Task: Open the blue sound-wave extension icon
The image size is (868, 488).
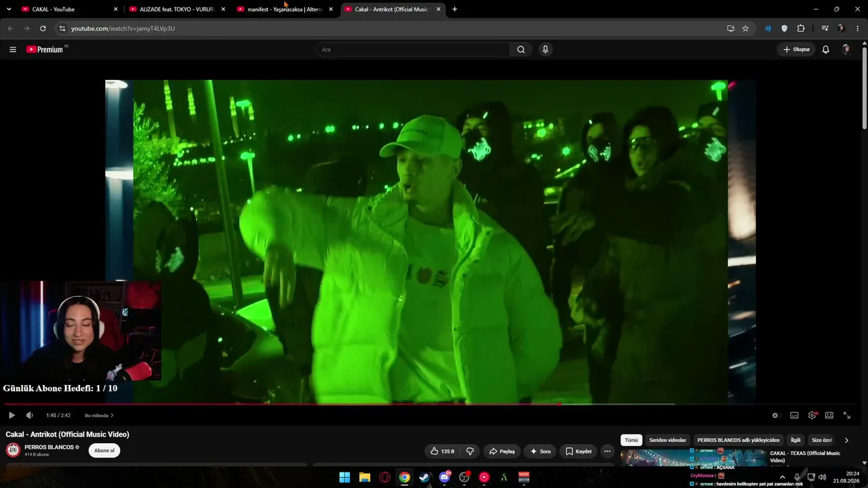Action: [768, 28]
